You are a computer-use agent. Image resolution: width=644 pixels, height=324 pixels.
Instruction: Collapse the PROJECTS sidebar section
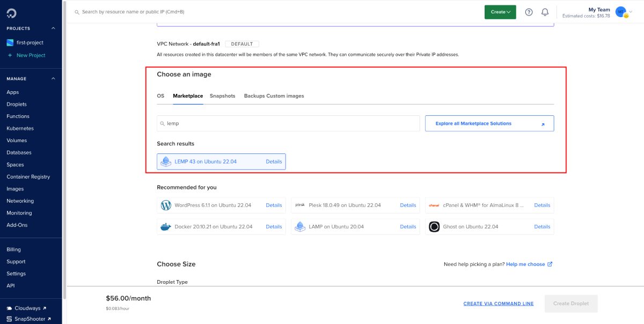tap(52, 28)
